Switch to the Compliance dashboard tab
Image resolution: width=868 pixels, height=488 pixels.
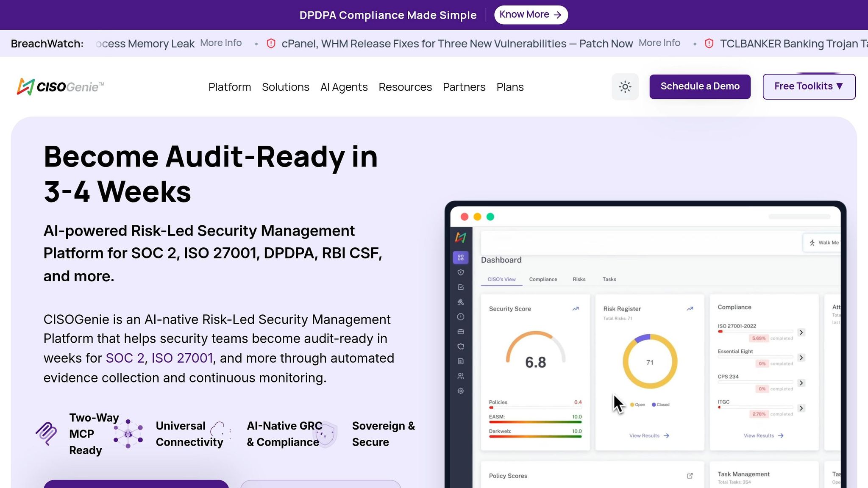pos(543,280)
